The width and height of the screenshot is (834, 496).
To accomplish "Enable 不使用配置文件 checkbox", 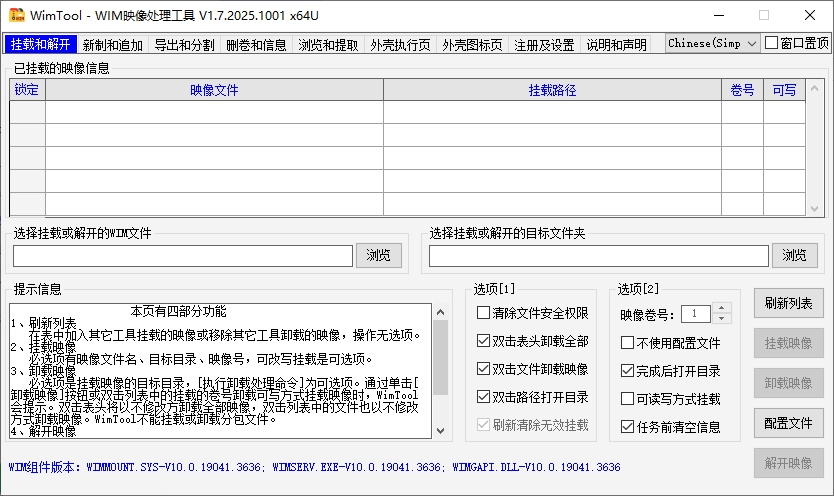I will [628, 343].
